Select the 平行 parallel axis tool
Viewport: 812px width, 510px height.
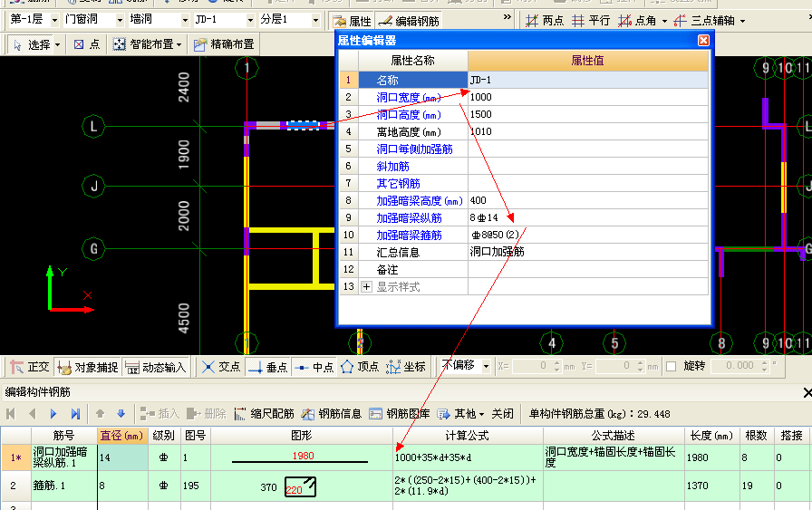[590, 21]
